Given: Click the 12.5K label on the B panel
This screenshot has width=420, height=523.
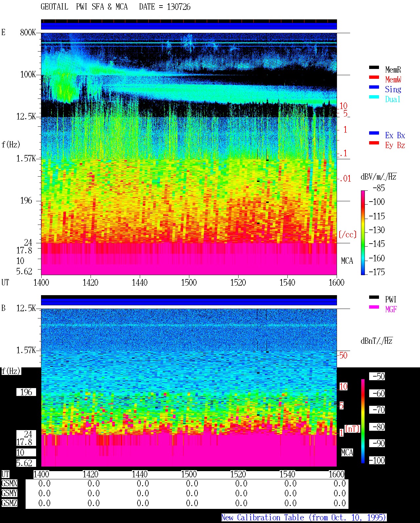Looking at the screenshot, I should pyautogui.click(x=26, y=308).
